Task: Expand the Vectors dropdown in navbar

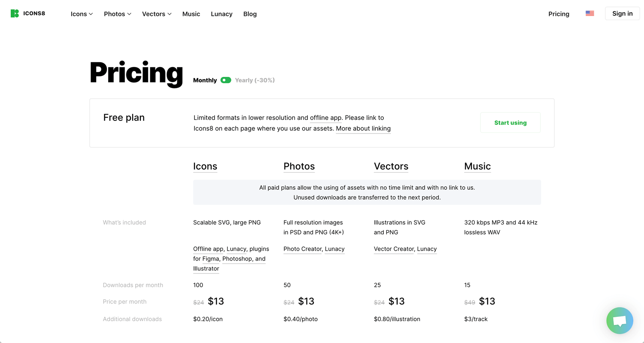Action: [x=157, y=14]
